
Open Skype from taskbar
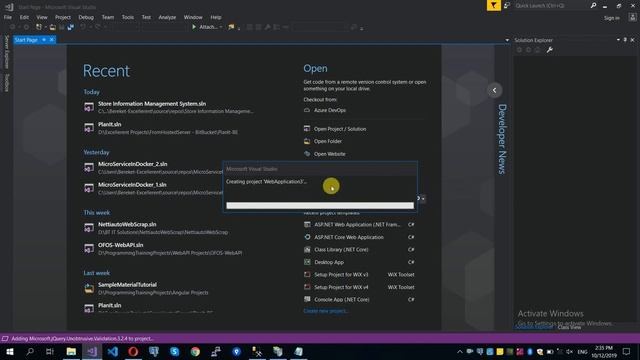[175, 351]
